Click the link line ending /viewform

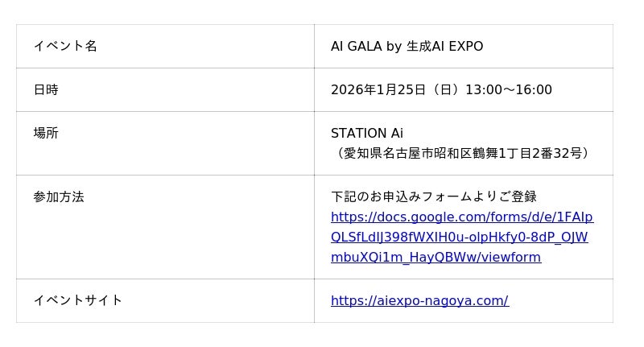coord(436,257)
